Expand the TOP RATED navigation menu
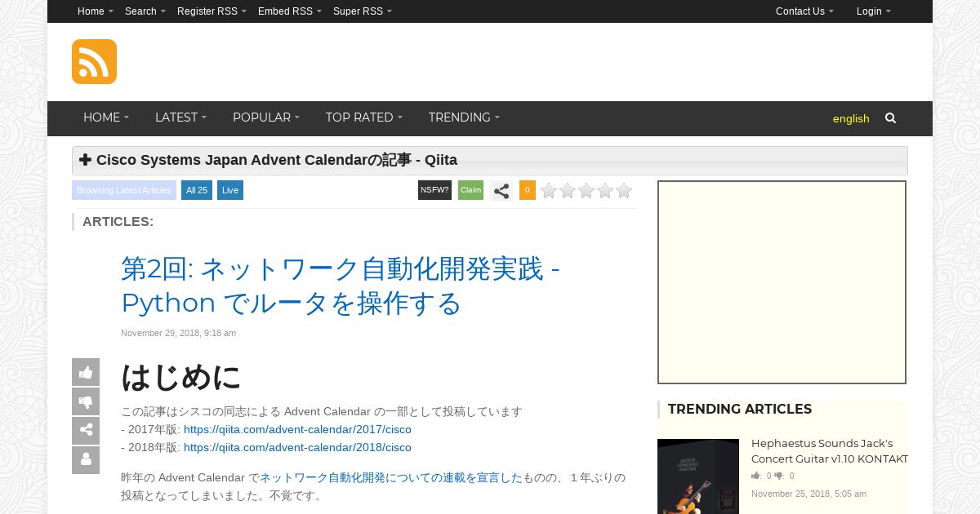This screenshot has width=980, height=514. click(364, 117)
